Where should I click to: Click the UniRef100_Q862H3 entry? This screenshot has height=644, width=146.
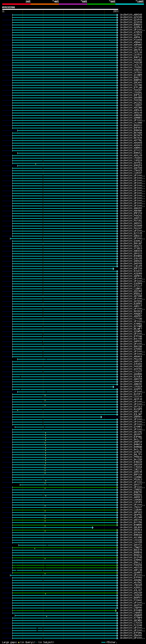click(x=131, y=208)
